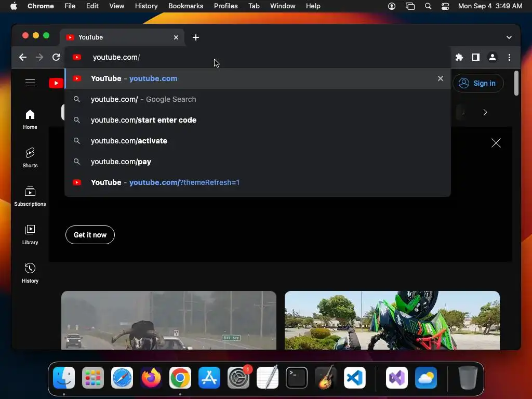Open Library in YouTube sidebar
The width and height of the screenshot is (532, 399).
30,234
